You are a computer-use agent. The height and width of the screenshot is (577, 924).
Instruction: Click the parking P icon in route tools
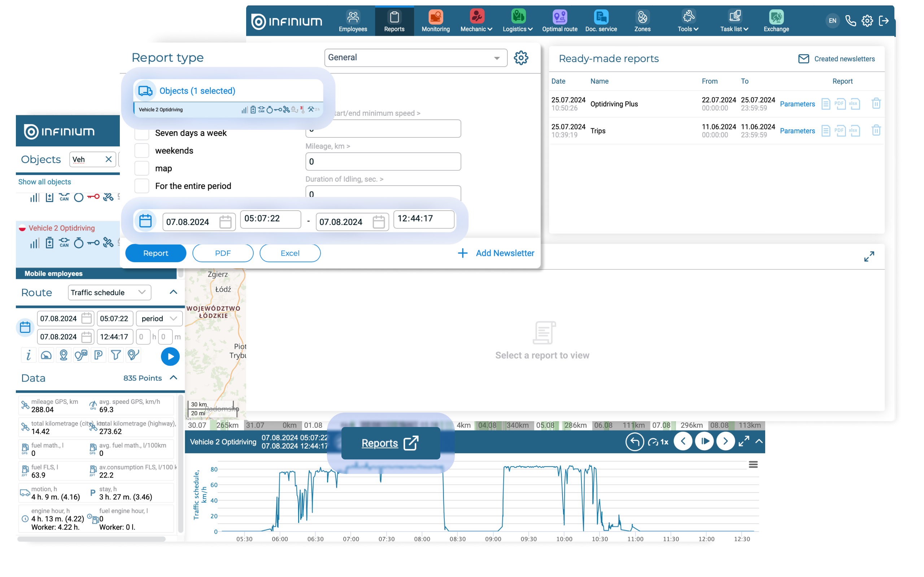point(98,355)
